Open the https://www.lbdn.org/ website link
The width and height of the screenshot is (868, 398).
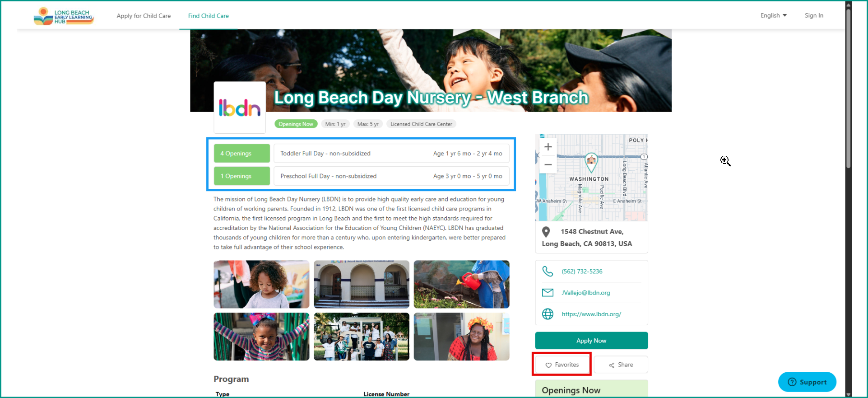coord(591,314)
